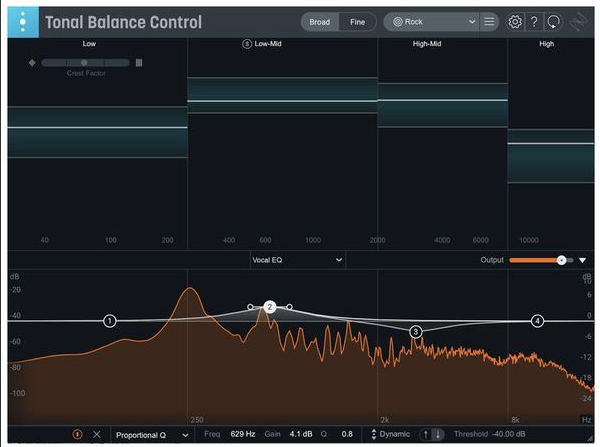The height and width of the screenshot is (447, 600).
Task: Switch to Broad view
Action: [320, 22]
